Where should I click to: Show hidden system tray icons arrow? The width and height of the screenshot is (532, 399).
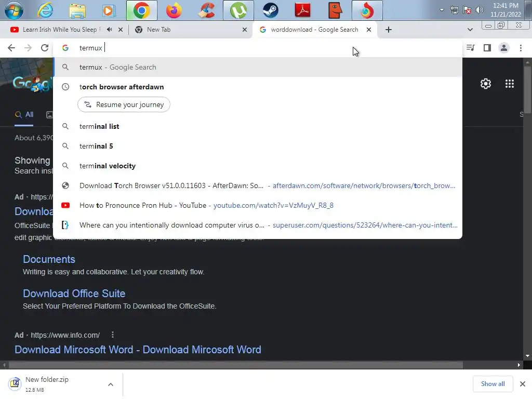click(442, 10)
